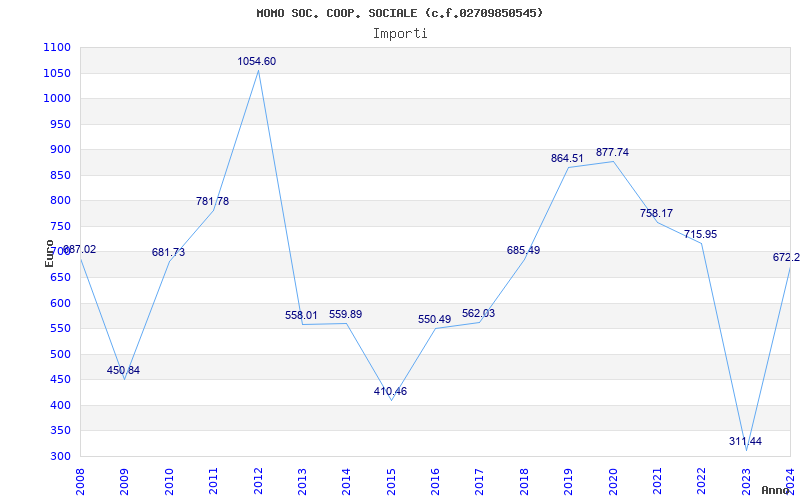Click the 1100 y-axis tick label
This screenshot has width=800, height=500.
(x=58, y=47)
